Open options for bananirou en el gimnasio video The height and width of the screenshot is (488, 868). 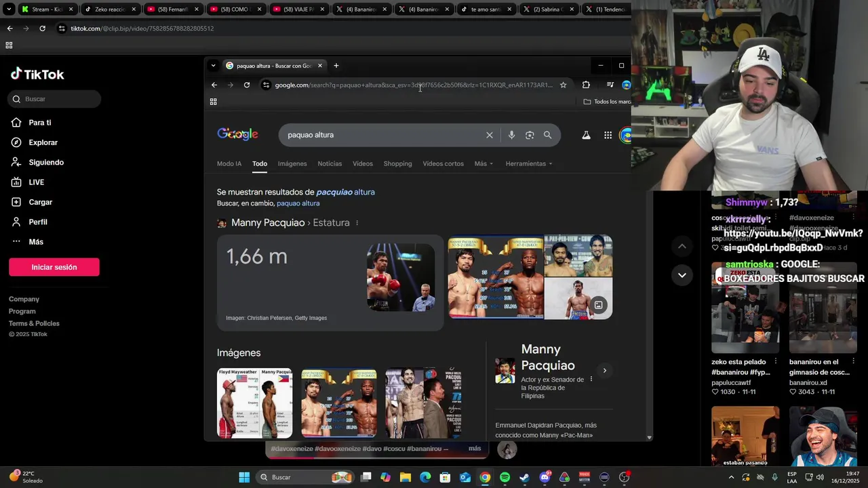(853, 361)
